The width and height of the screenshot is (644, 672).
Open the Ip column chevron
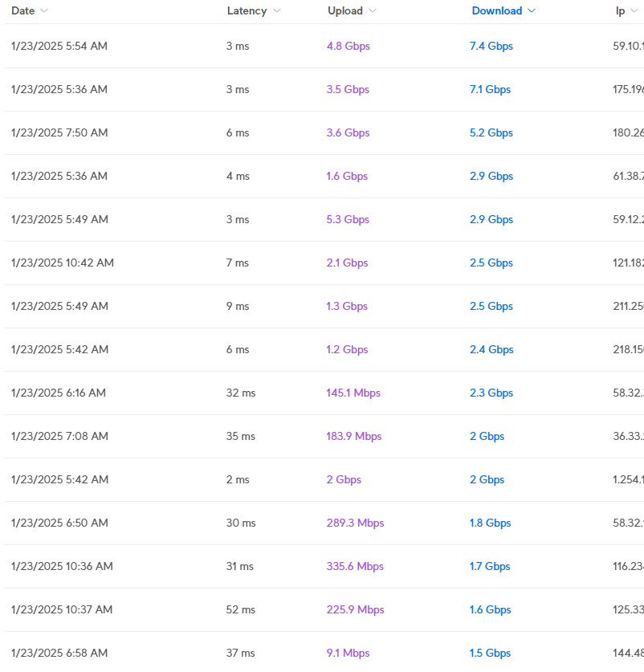[634, 11]
